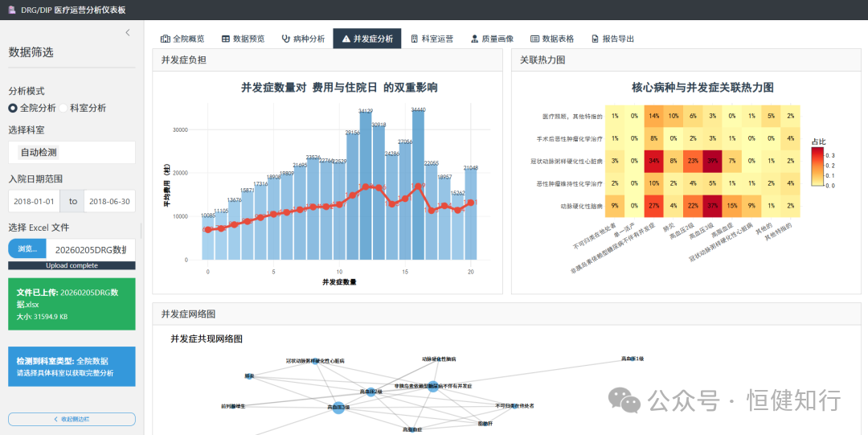
Task: Click the bar labeled 34129 in chart
Action: click(366, 187)
